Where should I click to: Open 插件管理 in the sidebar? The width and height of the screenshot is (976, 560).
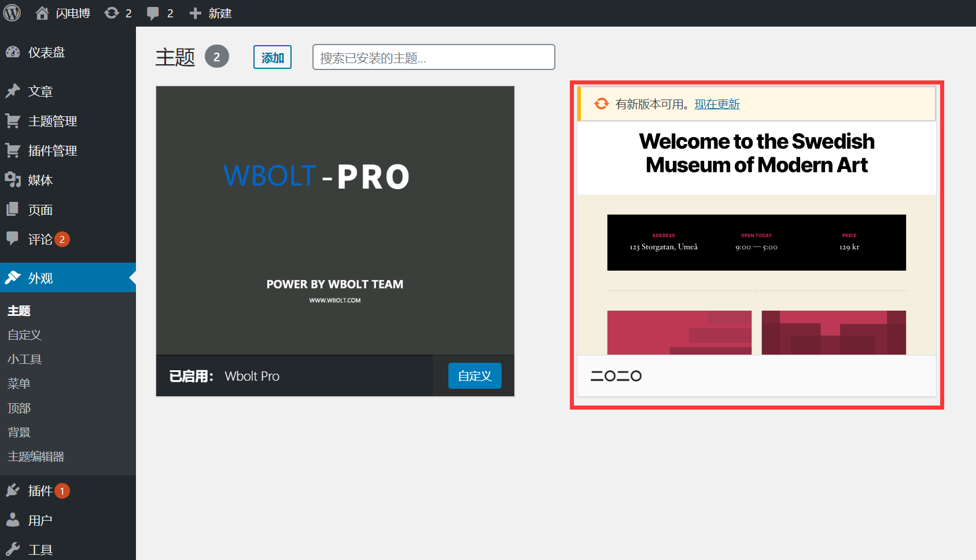(52, 150)
